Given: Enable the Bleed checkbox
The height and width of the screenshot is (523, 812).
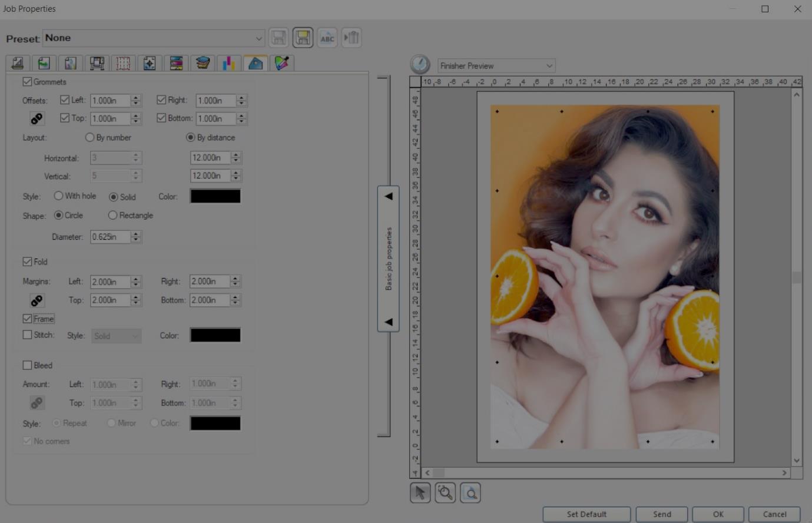Looking at the screenshot, I should click(27, 365).
